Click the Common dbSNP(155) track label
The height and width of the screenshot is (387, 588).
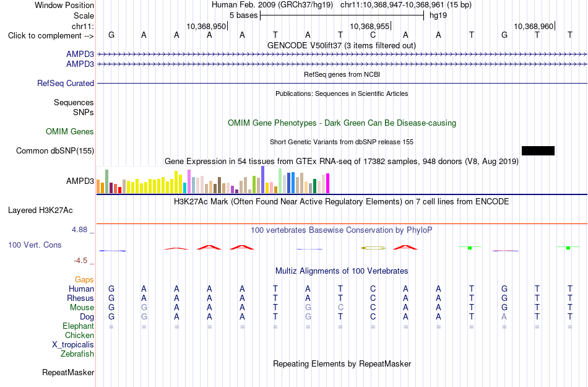coord(54,150)
